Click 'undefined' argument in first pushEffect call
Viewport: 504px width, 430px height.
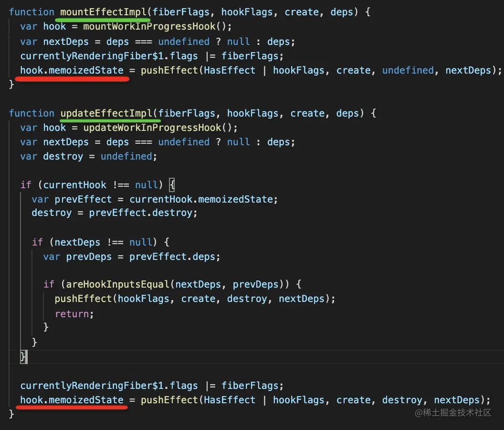click(408, 71)
